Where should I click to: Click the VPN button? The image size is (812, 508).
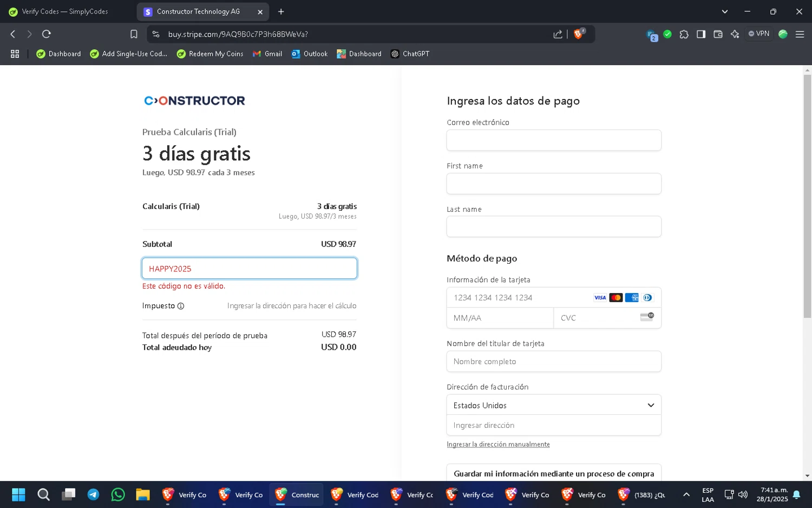coord(759,34)
